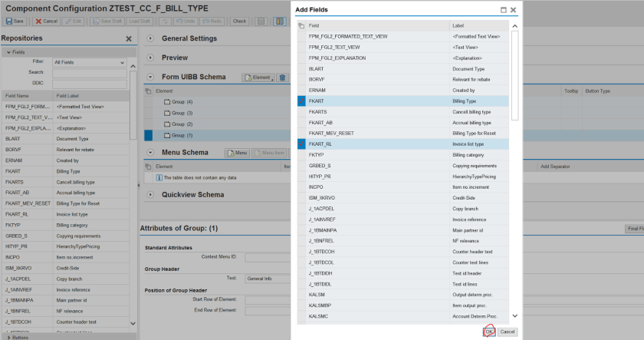
Task: Expand the Preview section
Action: pyautogui.click(x=150, y=58)
